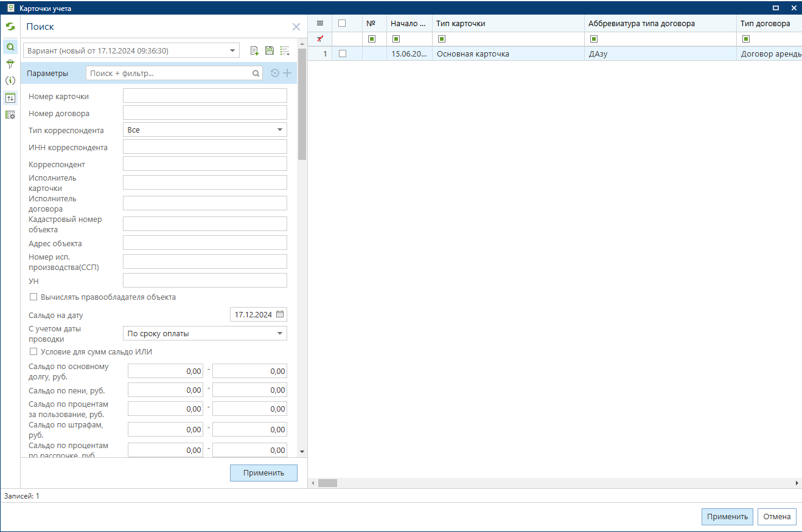Click Применить button at window bottom
Viewport: 802px width, 532px height.
click(727, 517)
